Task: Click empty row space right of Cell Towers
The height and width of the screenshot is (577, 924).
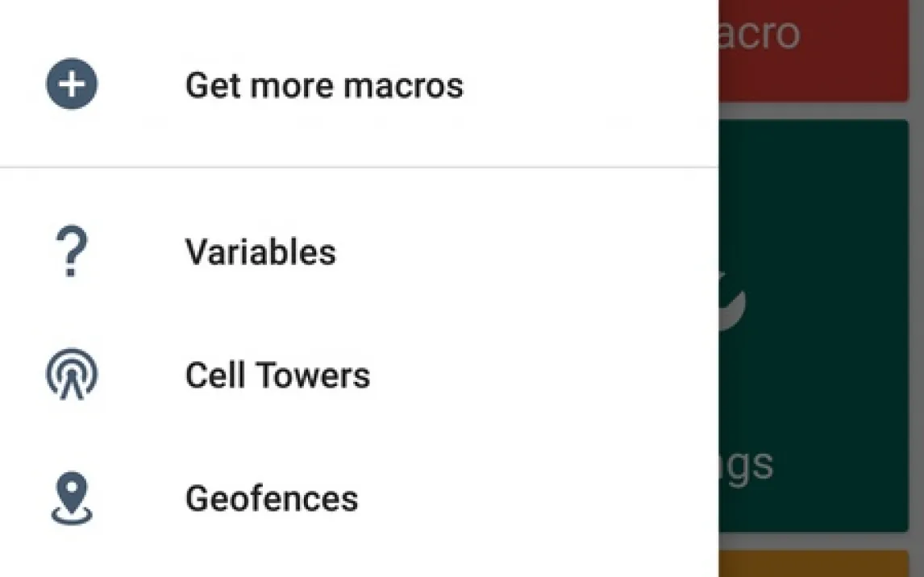Action: pos(540,376)
